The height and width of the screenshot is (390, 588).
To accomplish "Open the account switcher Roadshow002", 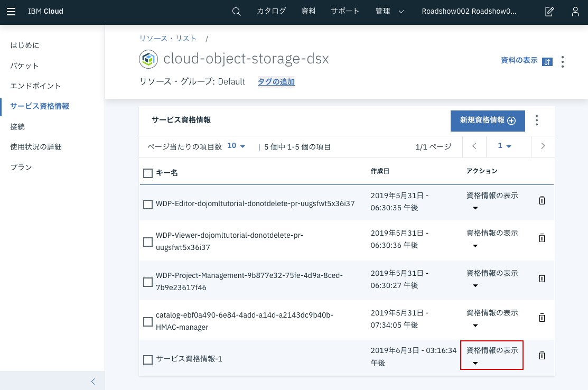I will 469,12.
